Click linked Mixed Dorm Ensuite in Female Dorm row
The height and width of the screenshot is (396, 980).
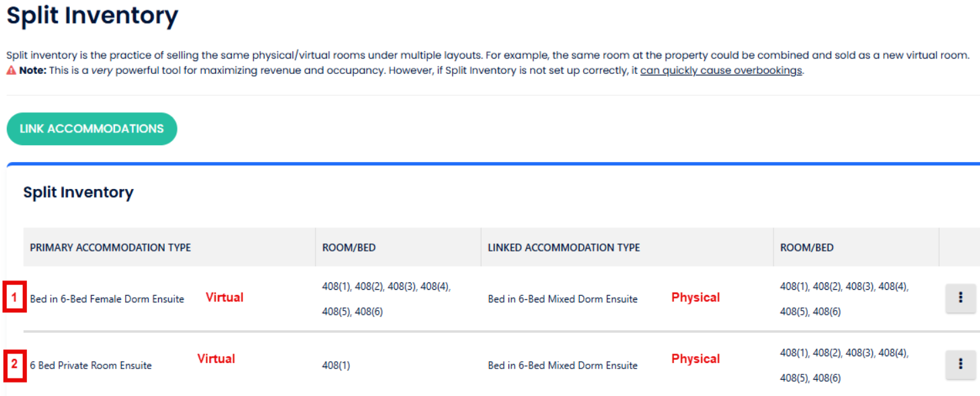click(562, 299)
